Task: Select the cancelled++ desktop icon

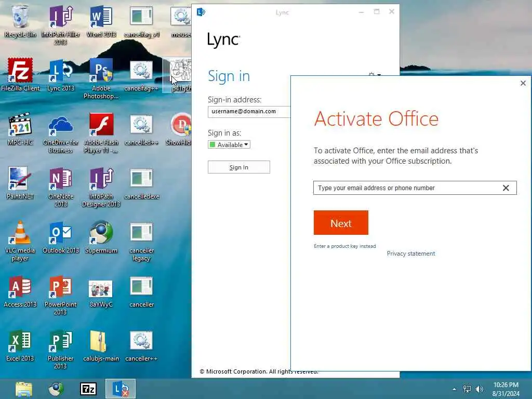Action: point(141,129)
